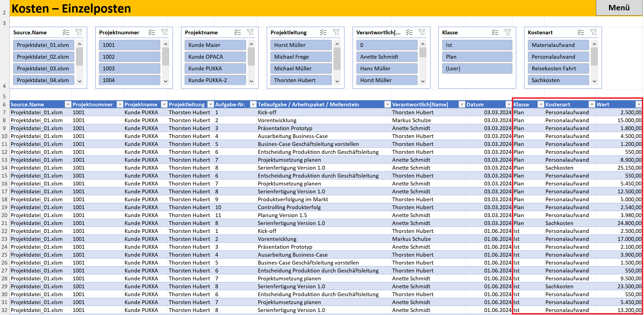Select Kunde OPACA slicer item
This screenshot has width=644, height=315.
click(215, 57)
